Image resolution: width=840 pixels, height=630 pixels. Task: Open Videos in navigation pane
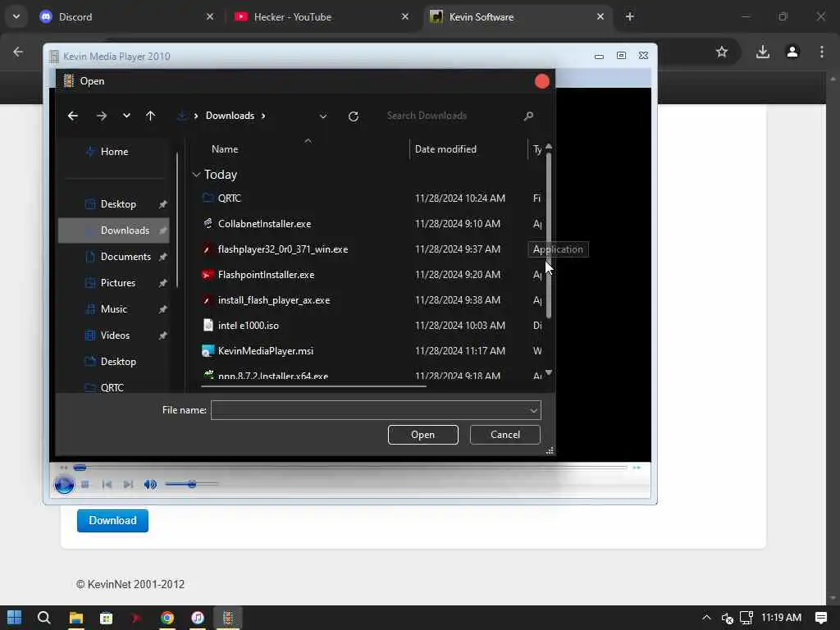(114, 336)
